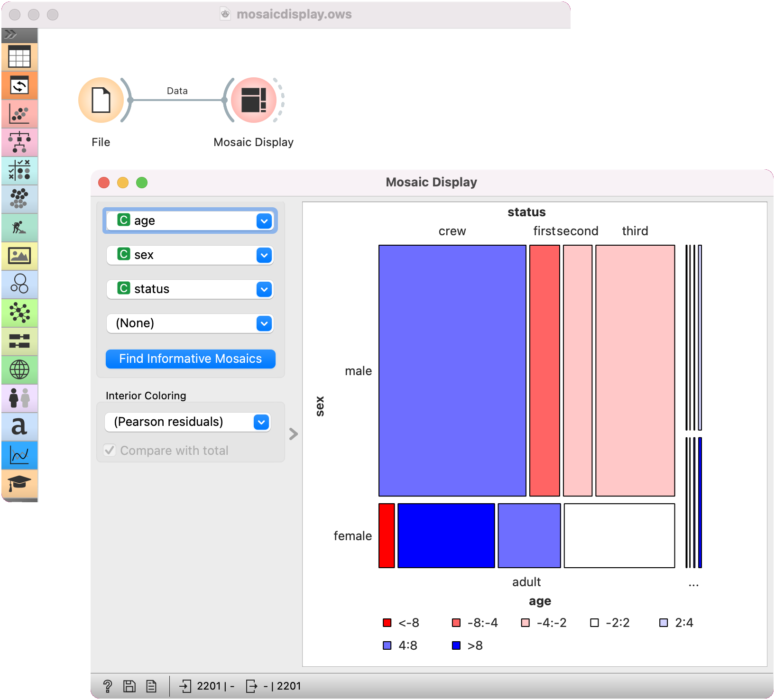
Task: Open the Transform category icon in sidebar
Action: pyautogui.click(x=19, y=86)
